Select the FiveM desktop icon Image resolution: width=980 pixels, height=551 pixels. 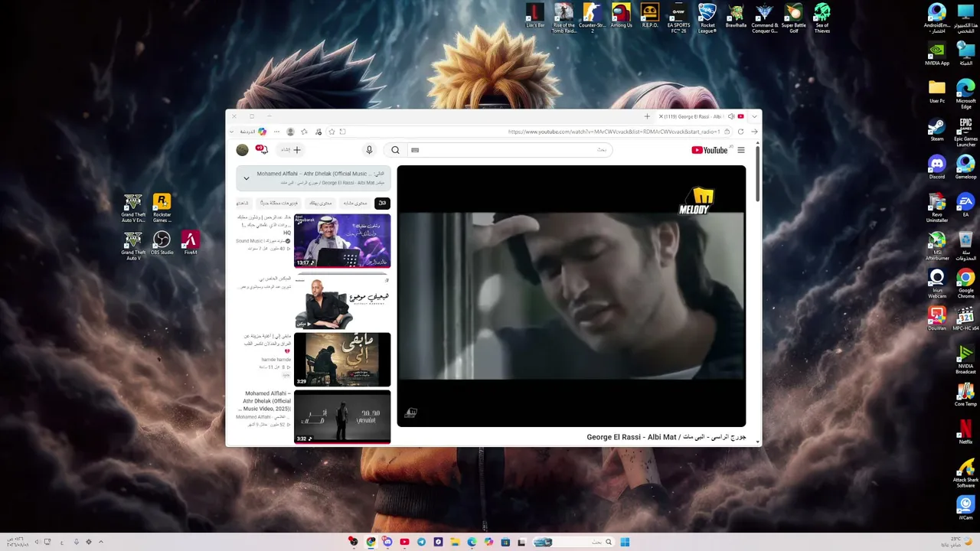(x=191, y=244)
